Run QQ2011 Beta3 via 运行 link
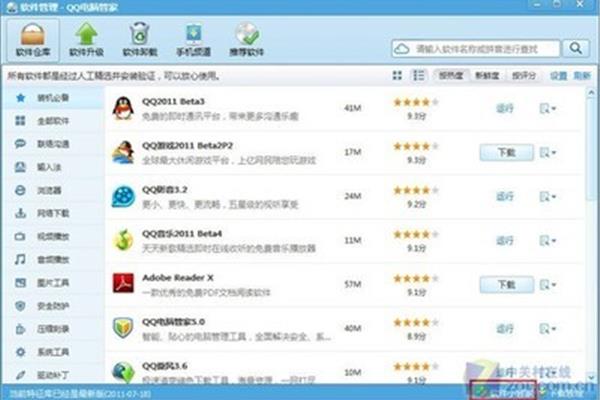The width and height of the screenshot is (600, 400). click(505, 108)
